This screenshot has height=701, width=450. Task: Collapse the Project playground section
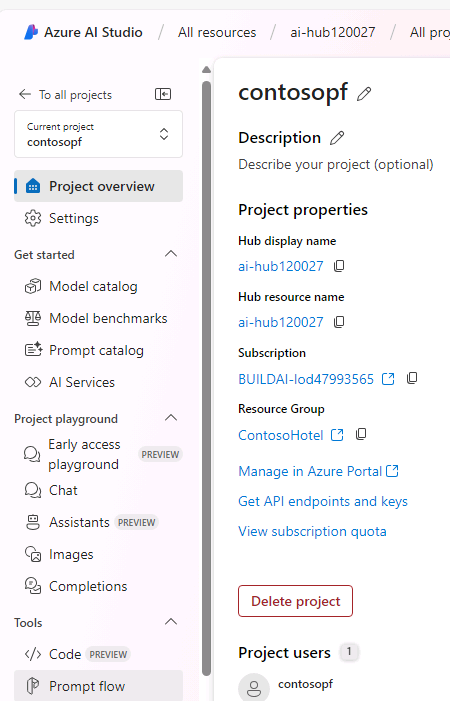pos(171,418)
